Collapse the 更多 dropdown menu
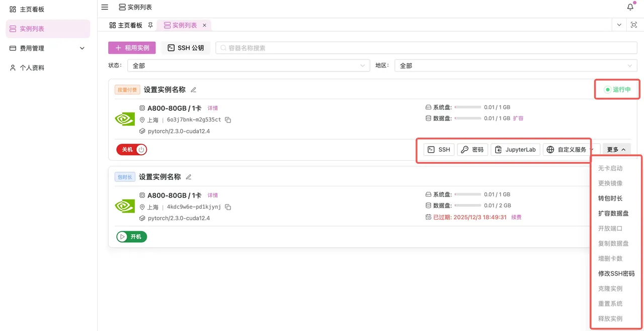Image resolution: width=644 pixels, height=331 pixels. [x=616, y=150]
